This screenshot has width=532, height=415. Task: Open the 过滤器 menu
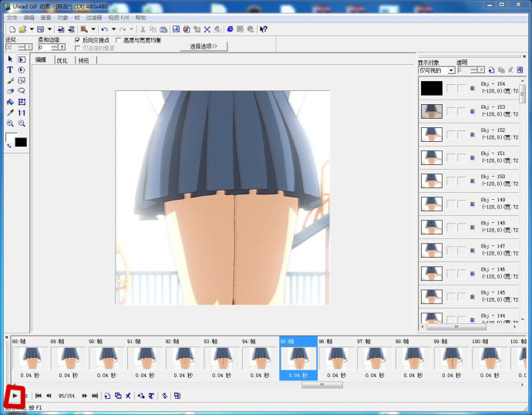click(93, 17)
